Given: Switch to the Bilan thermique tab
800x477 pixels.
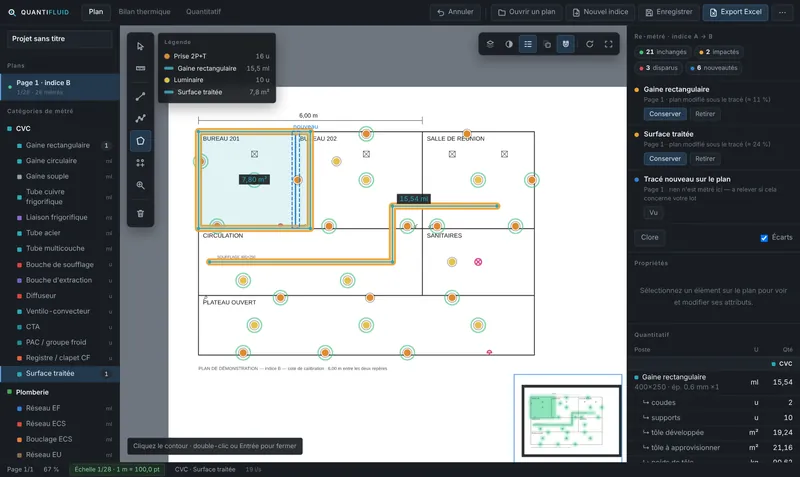Looking at the screenshot, I should 144,12.
